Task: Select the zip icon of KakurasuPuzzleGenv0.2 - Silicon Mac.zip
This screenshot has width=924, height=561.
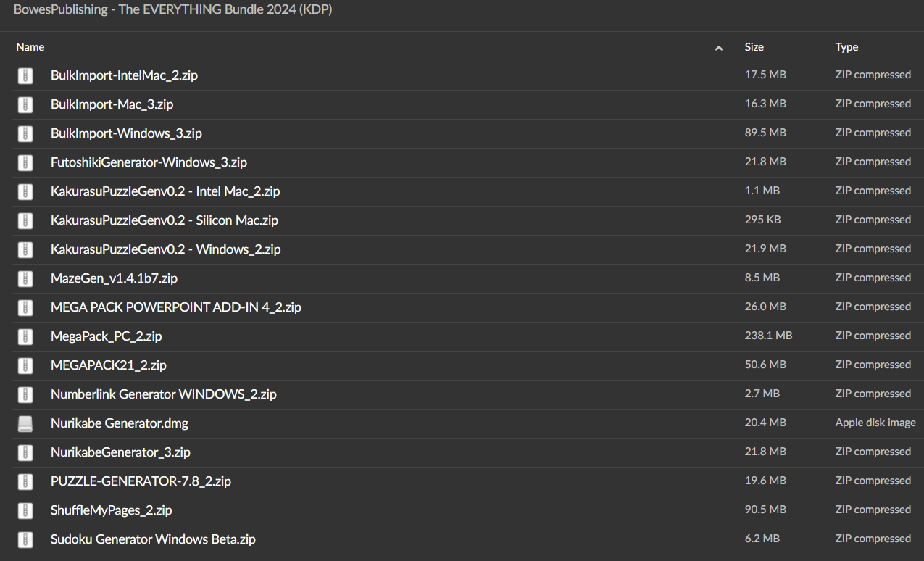Action: [x=25, y=220]
